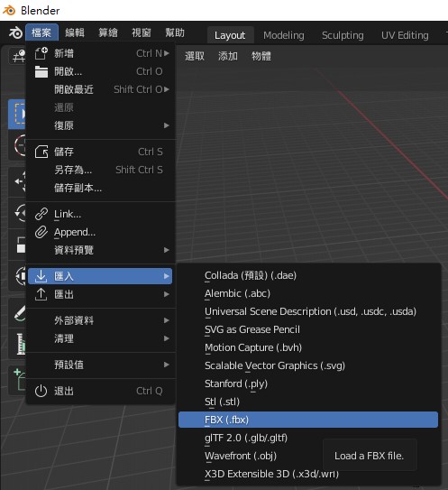The width and height of the screenshot is (448, 490).
Task: Switch to the Modeling workspace tab
Action: (x=283, y=35)
